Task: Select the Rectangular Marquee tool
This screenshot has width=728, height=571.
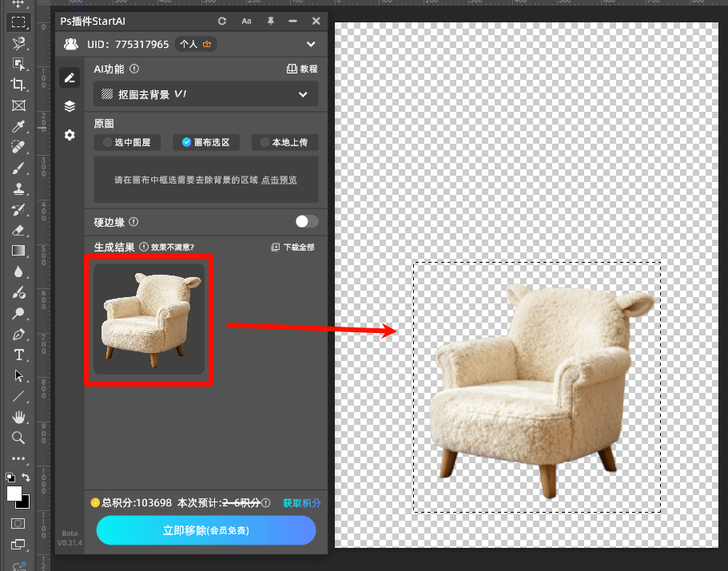Action: click(x=18, y=22)
